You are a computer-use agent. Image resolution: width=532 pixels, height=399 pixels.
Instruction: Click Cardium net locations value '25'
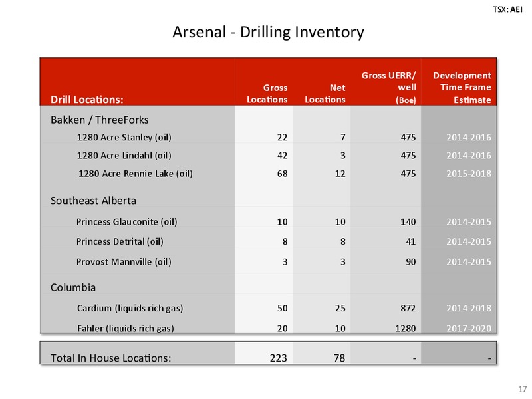[340, 308]
